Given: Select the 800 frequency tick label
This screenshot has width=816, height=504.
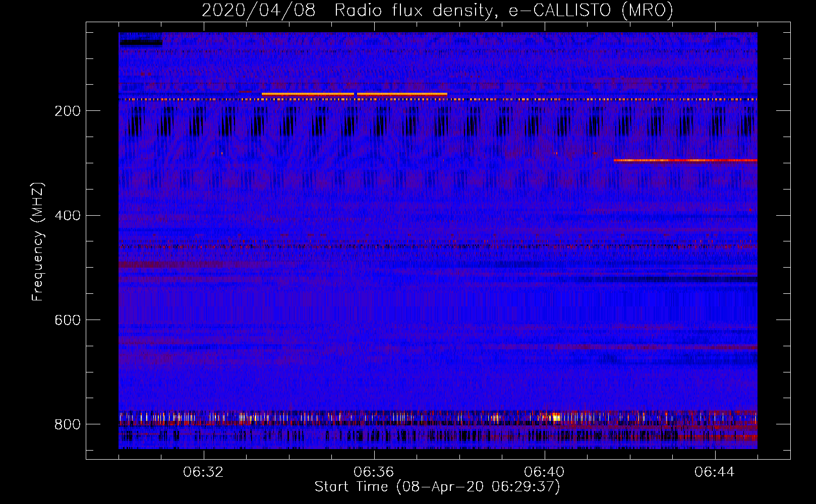Looking at the screenshot, I should [x=68, y=425].
